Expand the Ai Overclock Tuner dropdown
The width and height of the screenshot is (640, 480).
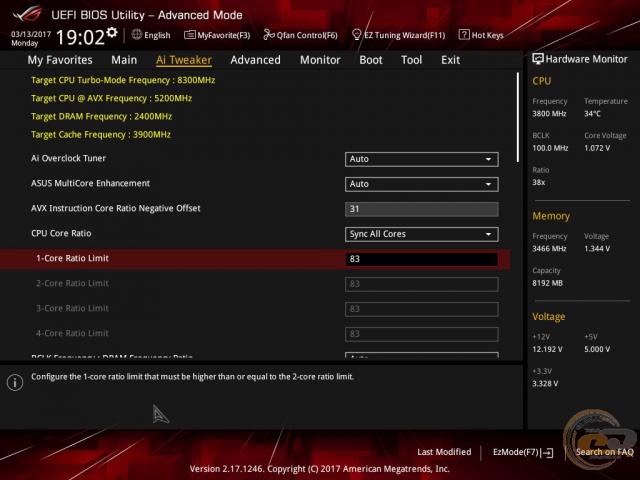click(422, 159)
